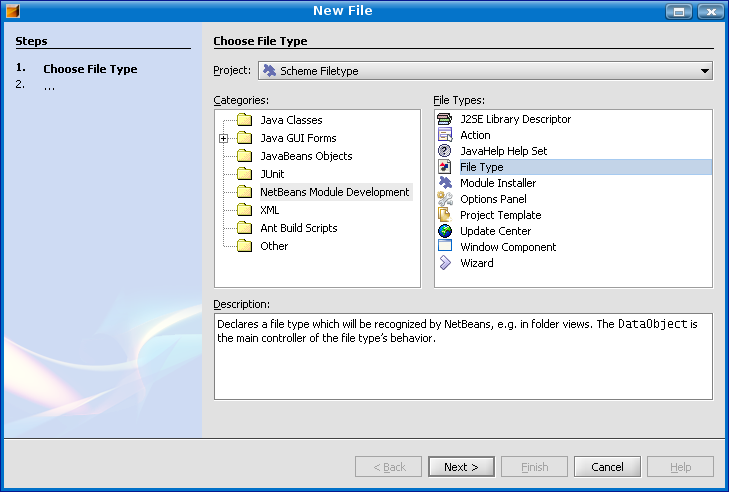Click the disabled Help button

(680, 466)
